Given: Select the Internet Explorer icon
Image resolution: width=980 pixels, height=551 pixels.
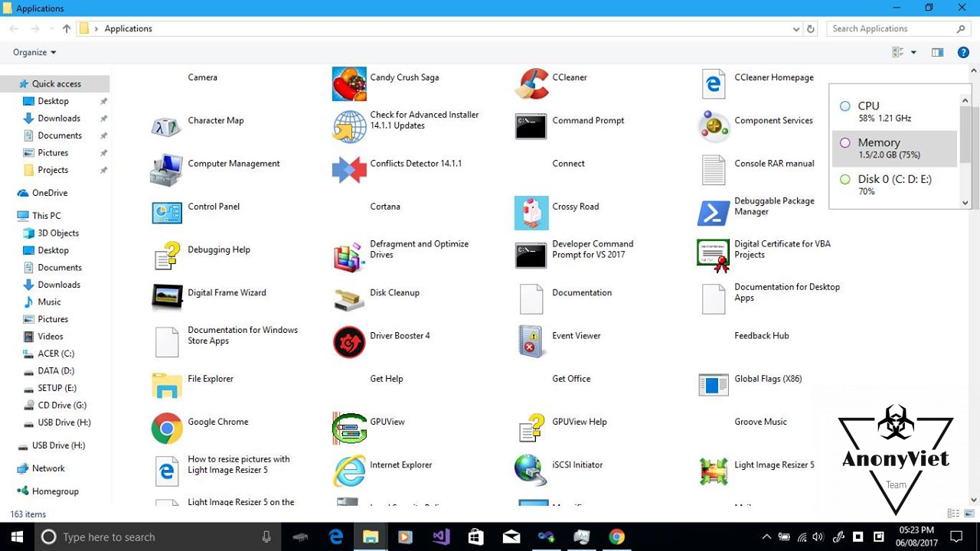Looking at the screenshot, I should tap(348, 471).
